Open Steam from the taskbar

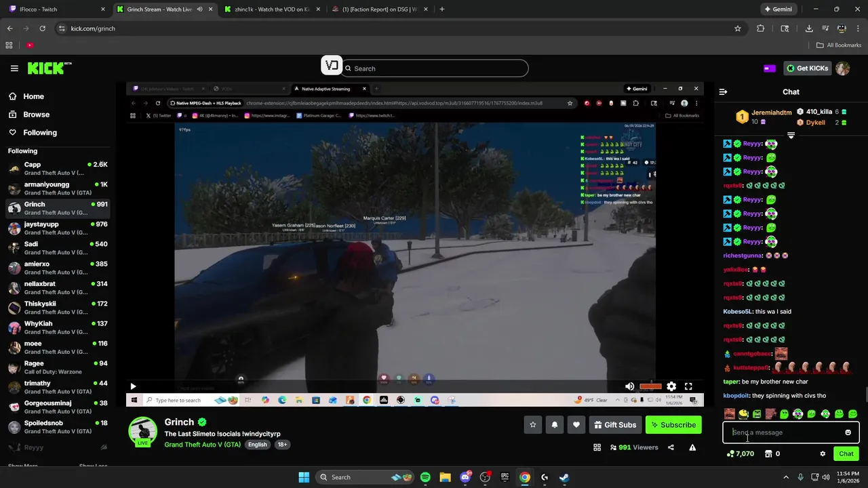(564, 477)
